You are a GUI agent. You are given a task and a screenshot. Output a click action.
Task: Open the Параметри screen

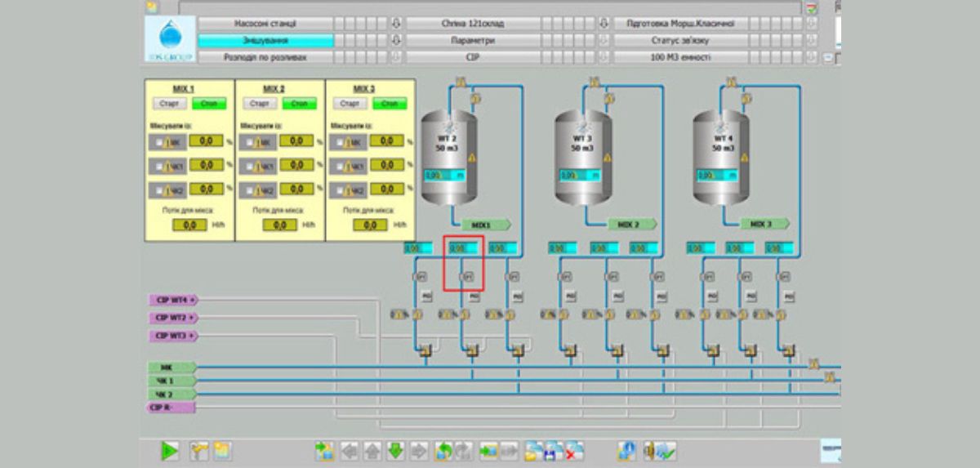click(474, 40)
